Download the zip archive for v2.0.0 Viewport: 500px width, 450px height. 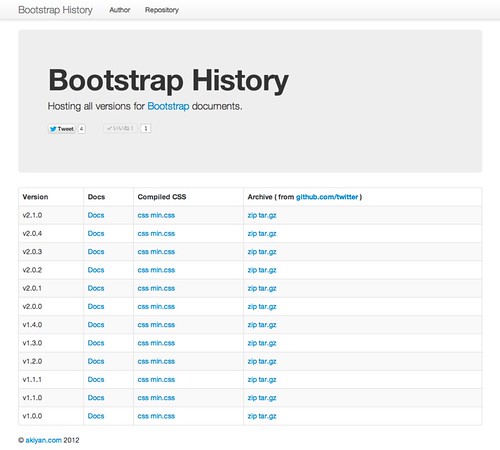(x=252, y=307)
